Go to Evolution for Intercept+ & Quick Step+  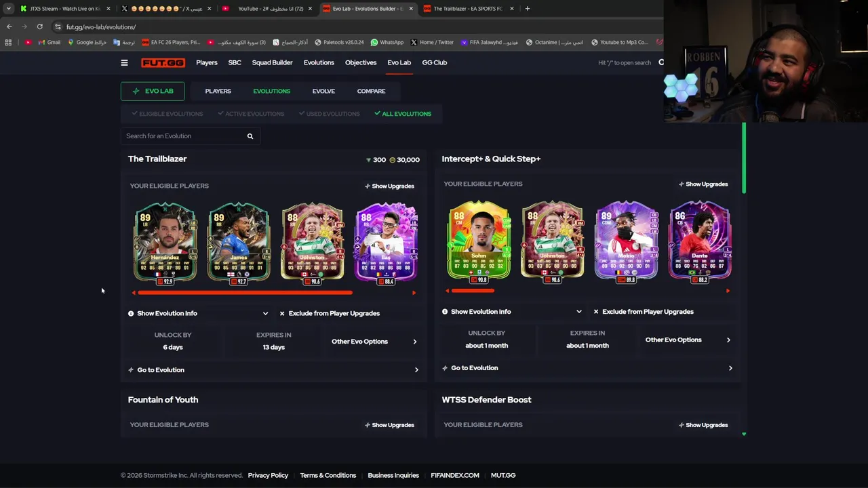[x=587, y=368]
